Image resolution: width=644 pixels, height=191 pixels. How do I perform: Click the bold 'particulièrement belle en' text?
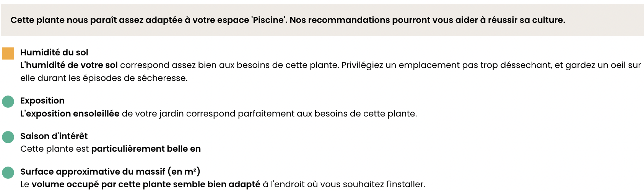click(146, 149)
